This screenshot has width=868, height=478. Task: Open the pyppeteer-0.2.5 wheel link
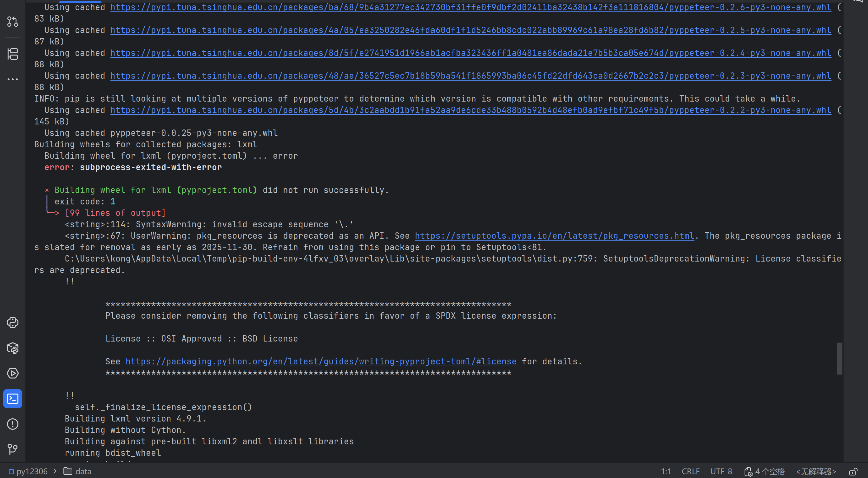[x=471, y=30]
